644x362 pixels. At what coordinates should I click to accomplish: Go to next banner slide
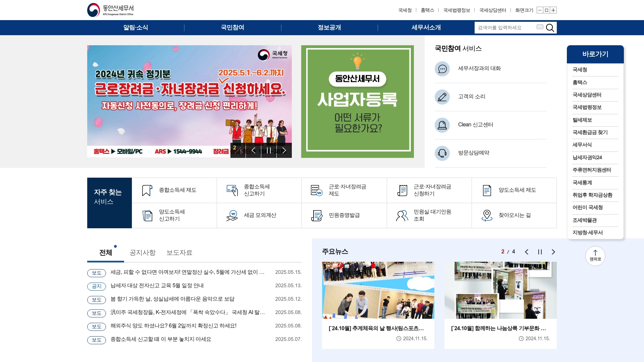click(284, 150)
